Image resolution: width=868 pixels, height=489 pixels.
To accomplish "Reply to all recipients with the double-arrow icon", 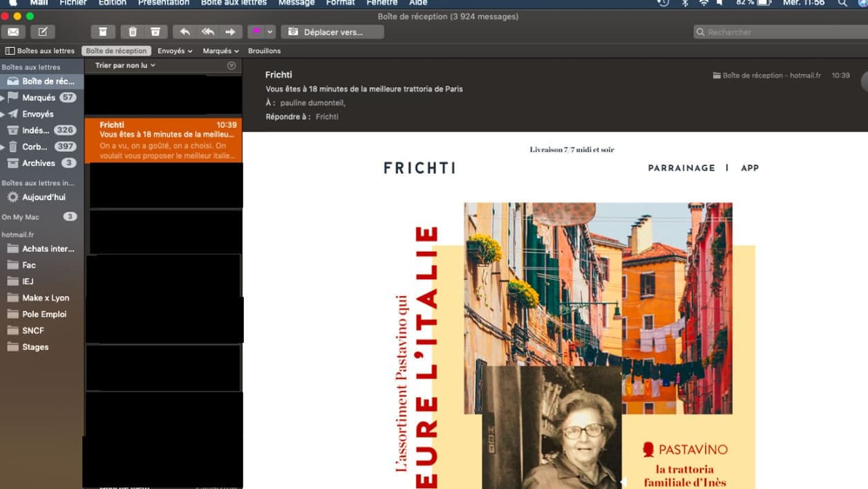I will point(208,32).
